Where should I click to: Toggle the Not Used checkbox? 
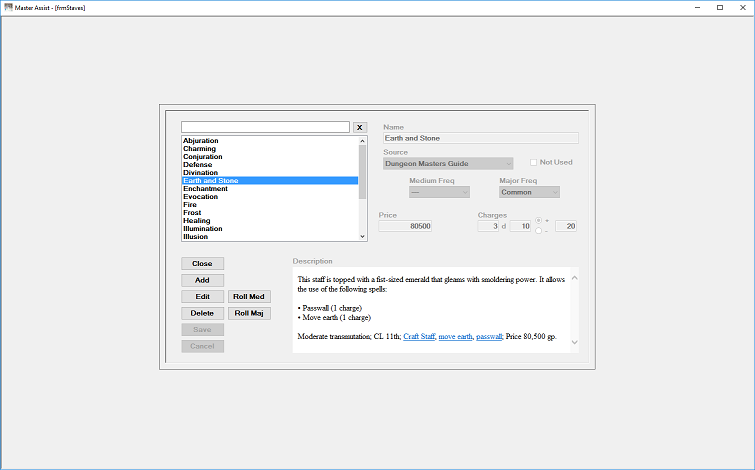point(534,163)
